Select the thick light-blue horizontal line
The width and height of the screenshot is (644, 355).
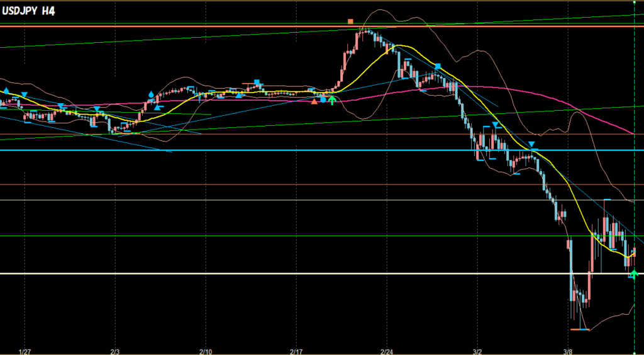tap(322, 150)
